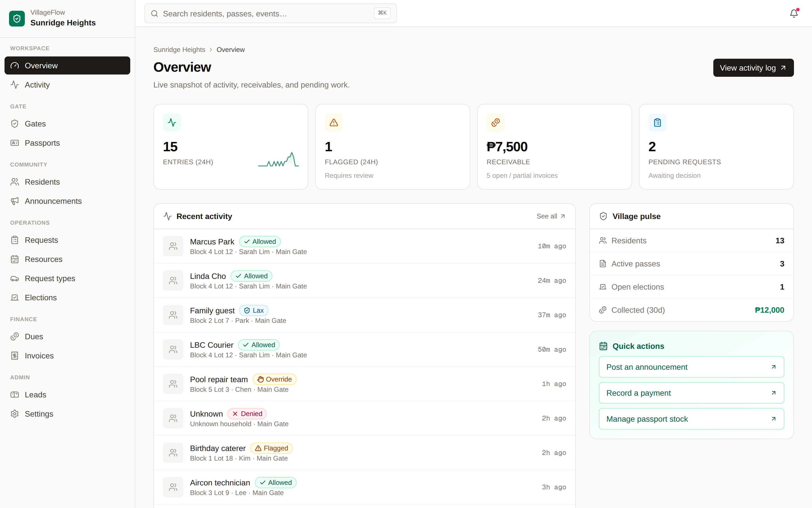
Task: Click the Pool repair team avatar icon
Action: [x=173, y=384]
